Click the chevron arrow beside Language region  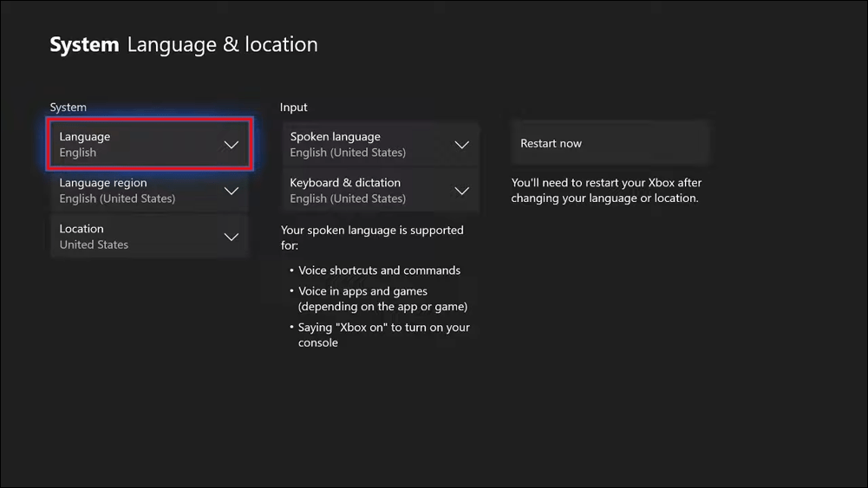click(x=231, y=191)
